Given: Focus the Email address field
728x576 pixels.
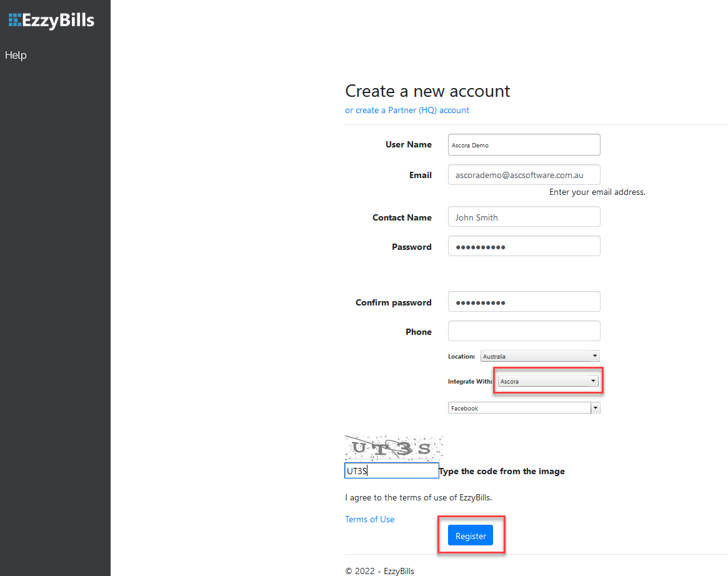Looking at the screenshot, I should (524, 175).
